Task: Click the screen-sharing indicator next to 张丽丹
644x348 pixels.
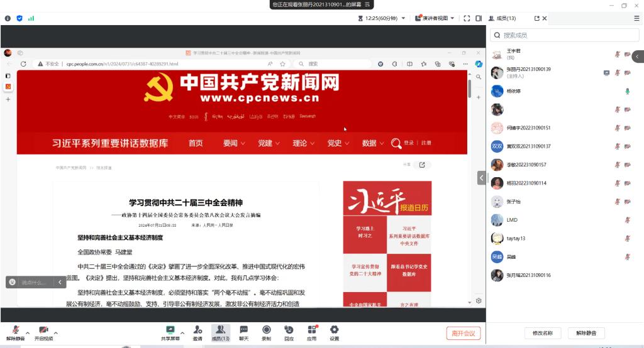Action: pos(606,73)
